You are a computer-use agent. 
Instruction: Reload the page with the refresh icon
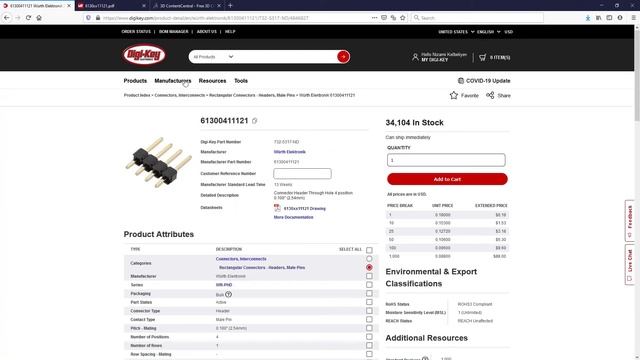[28, 18]
